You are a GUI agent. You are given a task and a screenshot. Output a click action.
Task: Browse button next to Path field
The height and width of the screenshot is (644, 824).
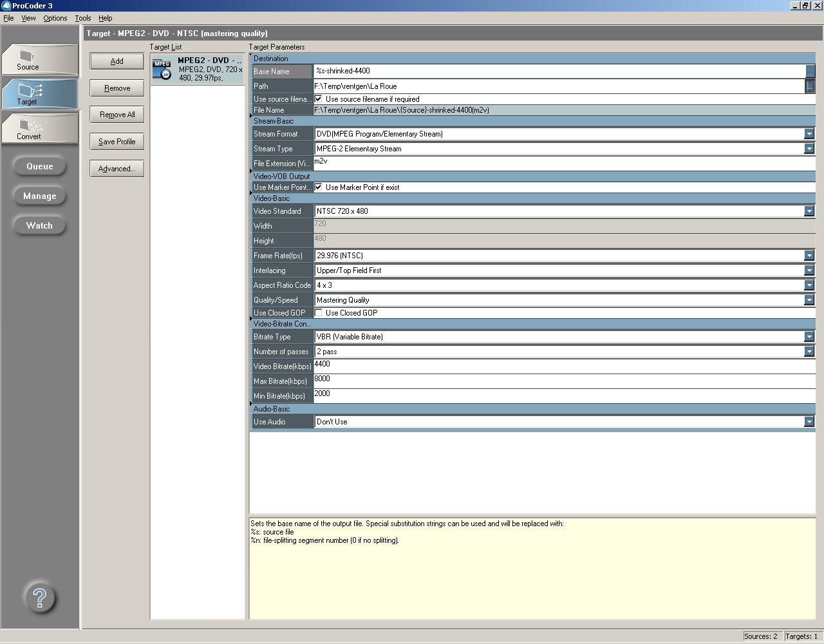tap(810, 86)
